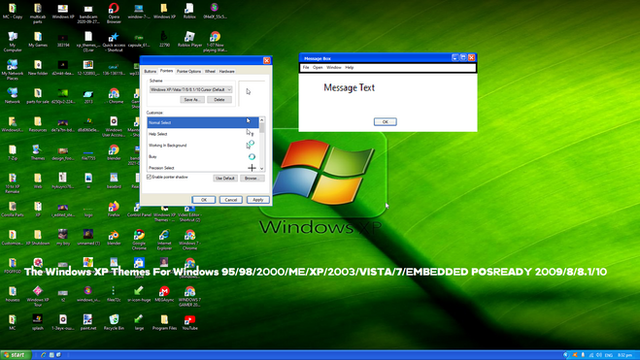Viewport: 640px width, 360px height.
Task: Open File menu in Message Box window
Action: 306,67
